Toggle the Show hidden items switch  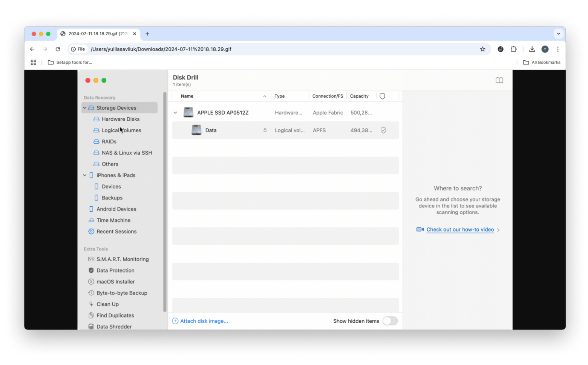point(390,321)
